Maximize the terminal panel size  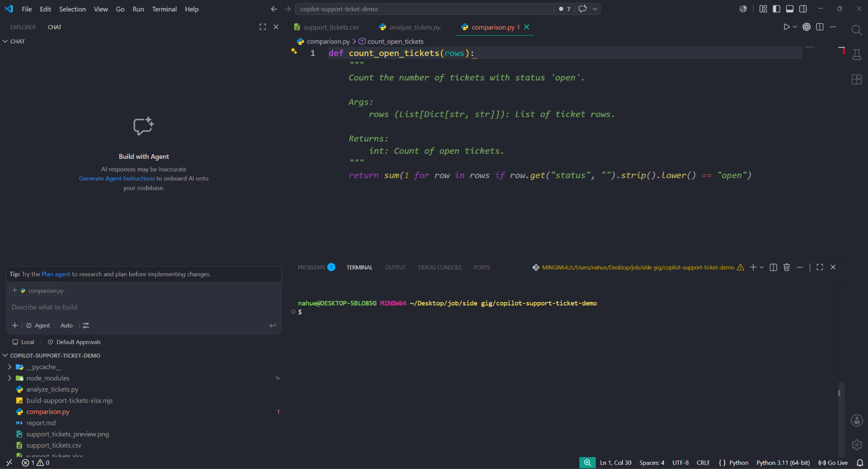[820, 267]
